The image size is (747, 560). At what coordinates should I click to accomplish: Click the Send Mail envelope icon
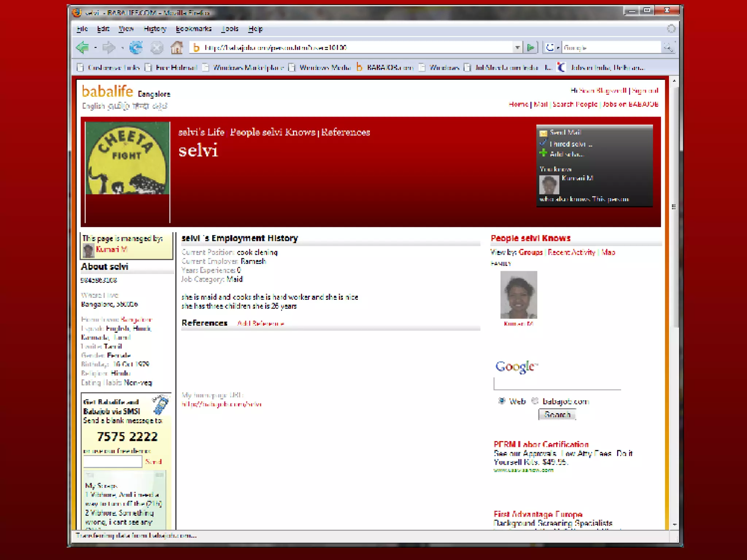(543, 133)
